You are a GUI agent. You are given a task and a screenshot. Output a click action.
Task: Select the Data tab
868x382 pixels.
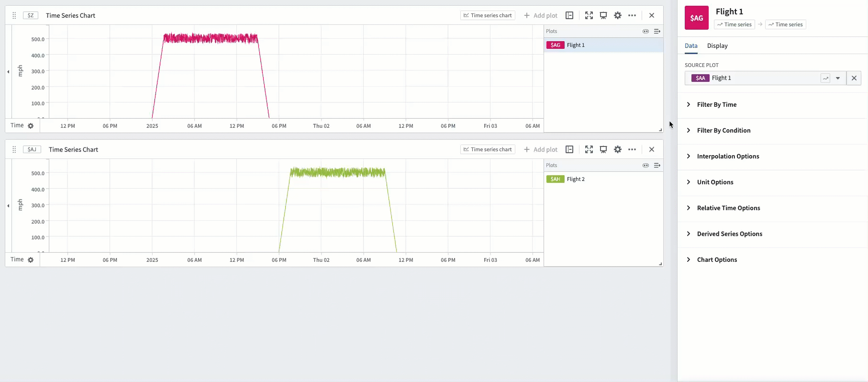coord(691,45)
